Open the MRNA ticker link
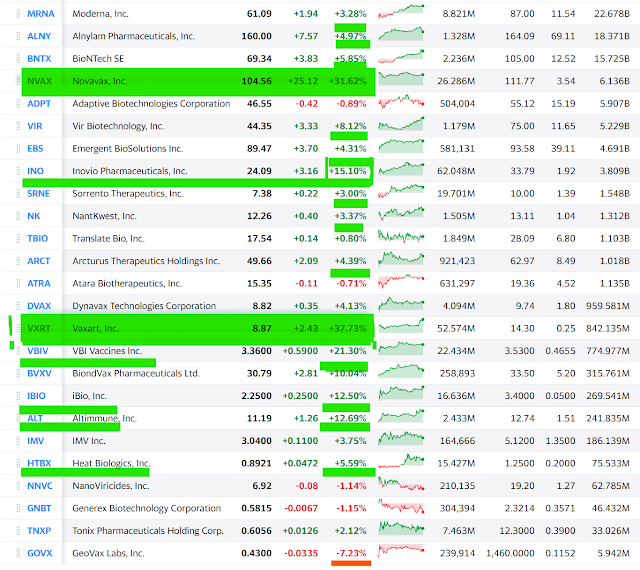 coord(41,14)
